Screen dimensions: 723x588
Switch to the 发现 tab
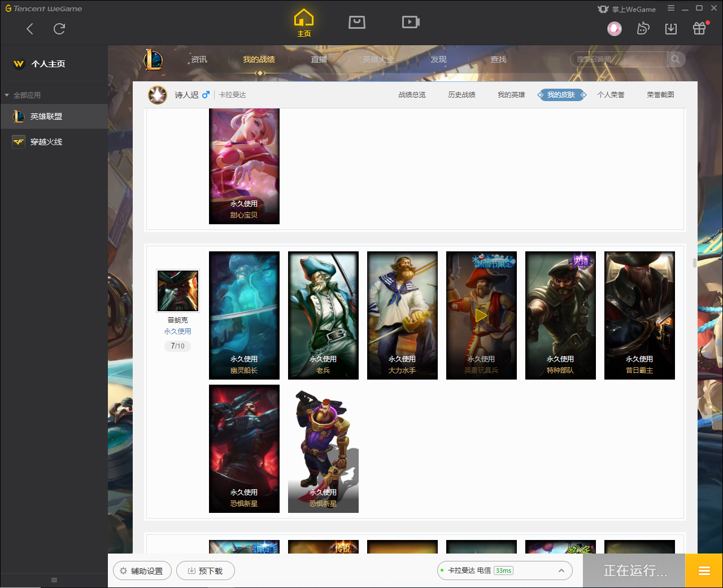438,59
